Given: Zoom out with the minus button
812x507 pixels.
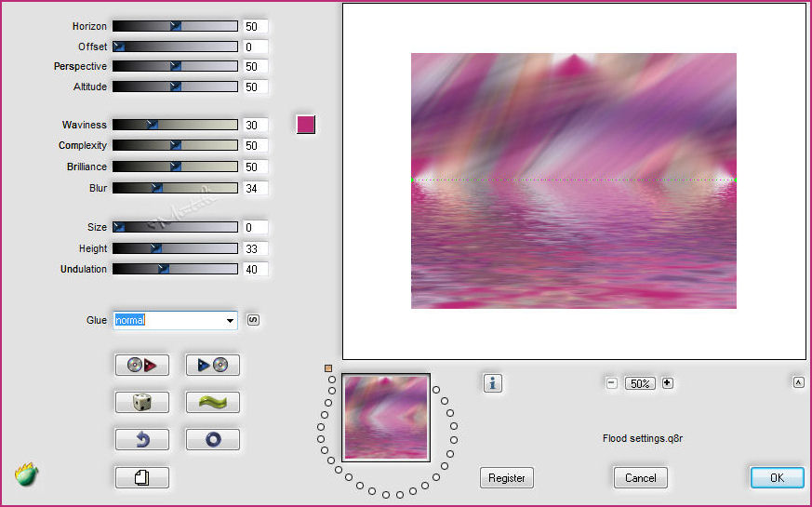Looking at the screenshot, I should tap(611, 382).
